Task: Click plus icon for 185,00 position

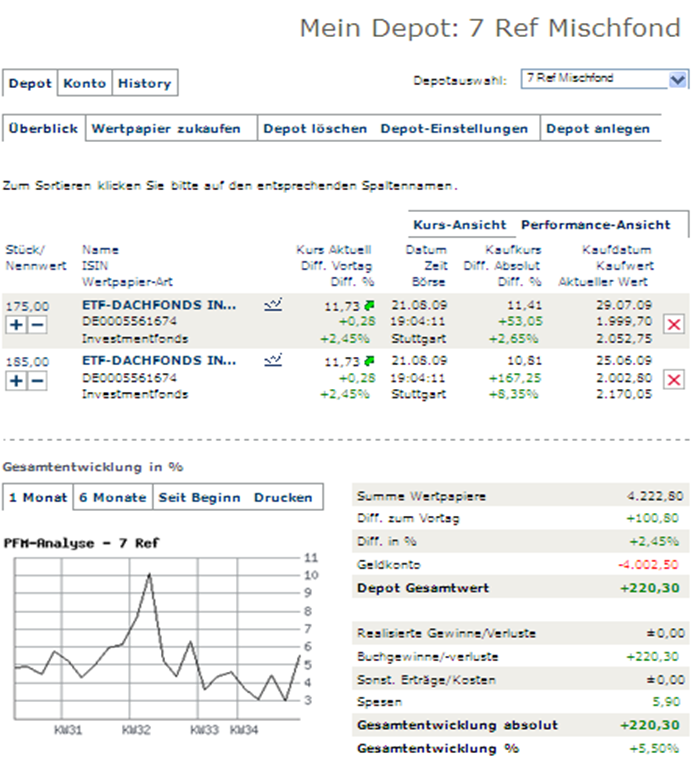Action: pos(15,380)
